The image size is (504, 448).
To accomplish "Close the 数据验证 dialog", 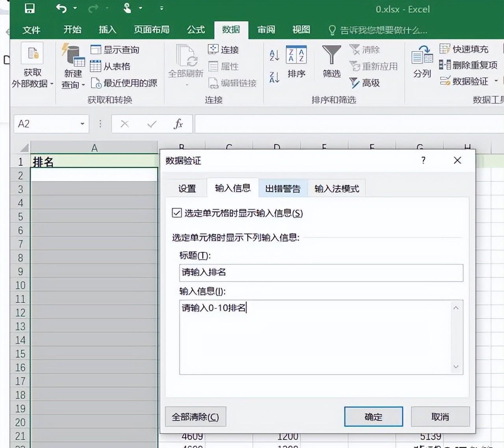I will pos(457,160).
